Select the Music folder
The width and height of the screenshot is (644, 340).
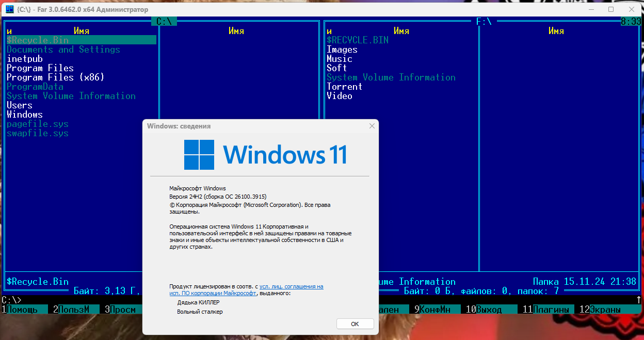tap(340, 59)
